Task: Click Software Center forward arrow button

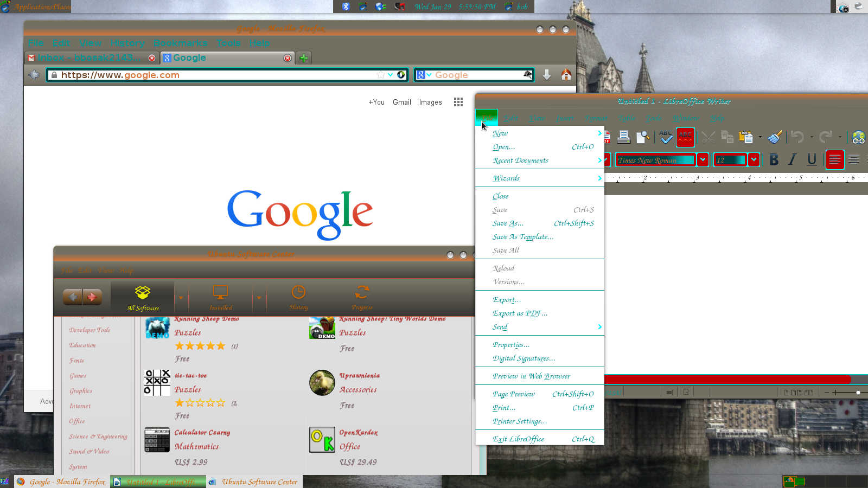Action: 92,297
